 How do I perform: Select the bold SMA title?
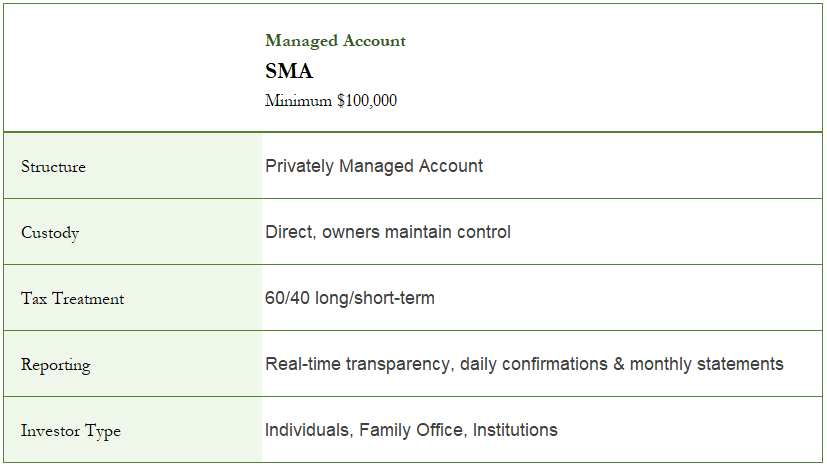[x=289, y=71]
